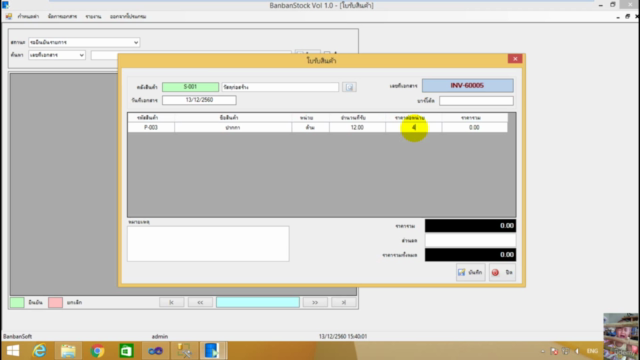
Task: Open the green Store app on taskbar
Action: click(126, 351)
